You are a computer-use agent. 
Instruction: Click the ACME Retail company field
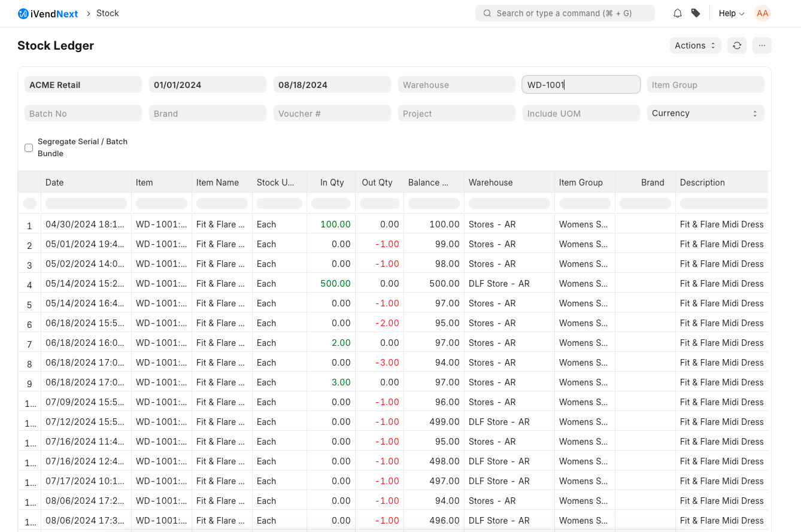(83, 84)
